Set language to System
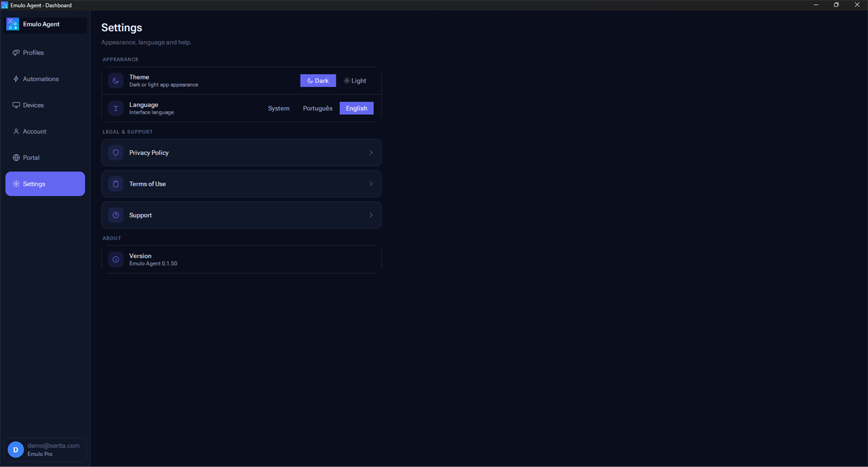This screenshot has width=868, height=467. (x=279, y=108)
